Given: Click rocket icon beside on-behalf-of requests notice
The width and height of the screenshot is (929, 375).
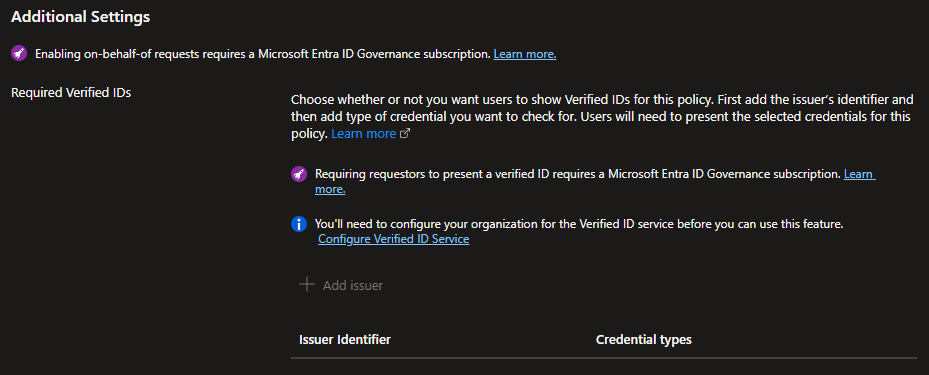Looking at the screenshot, I should point(19,54).
